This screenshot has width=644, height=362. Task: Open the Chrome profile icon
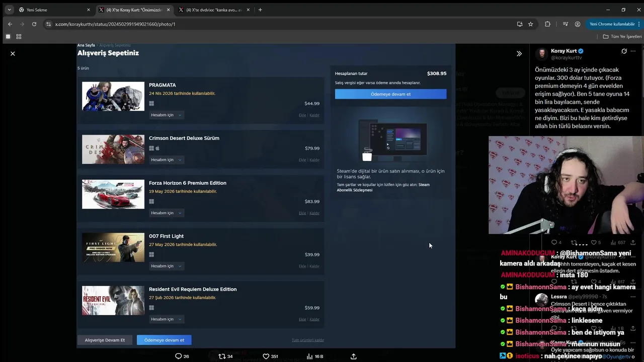[x=578, y=24]
